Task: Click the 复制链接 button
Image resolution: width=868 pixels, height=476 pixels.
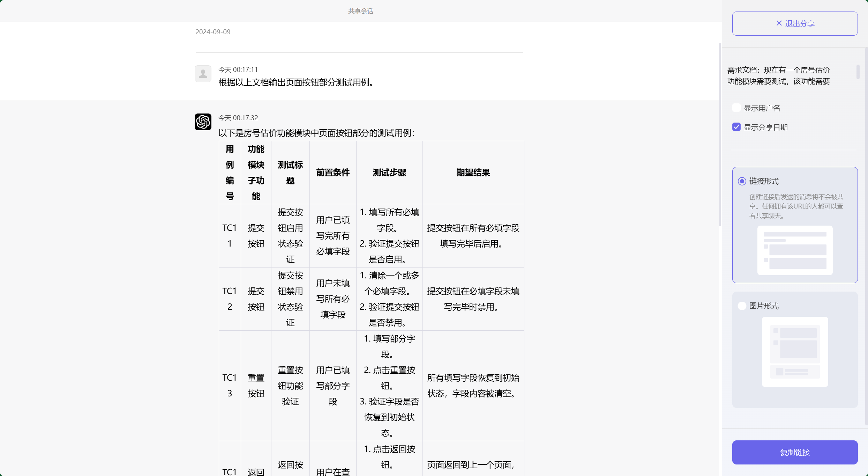Action: click(795, 452)
